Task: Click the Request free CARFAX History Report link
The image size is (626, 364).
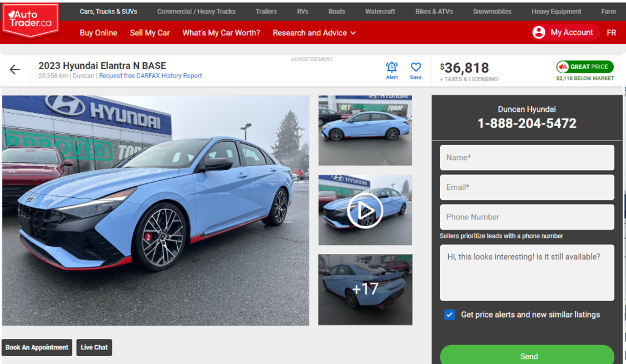Action: [150, 76]
